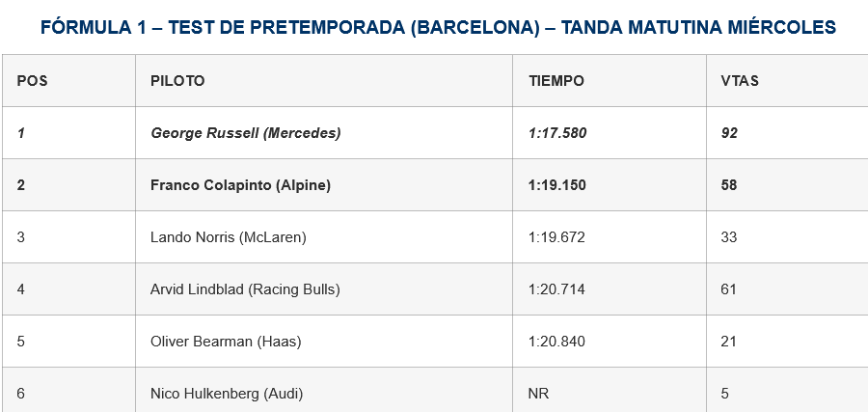Viewport: 868px width, 412px height.
Task: Select the 1:19.150 time cell
Action: click(x=557, y=185)
